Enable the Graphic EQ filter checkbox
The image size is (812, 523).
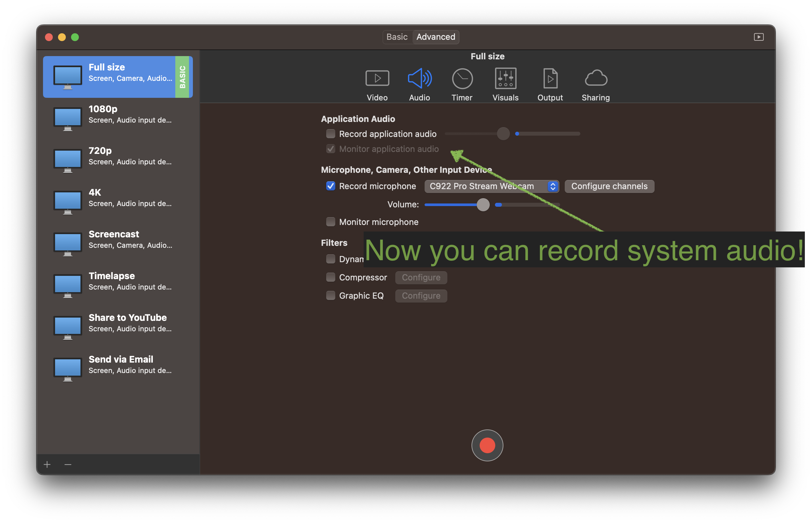click(x=330, y=295)
